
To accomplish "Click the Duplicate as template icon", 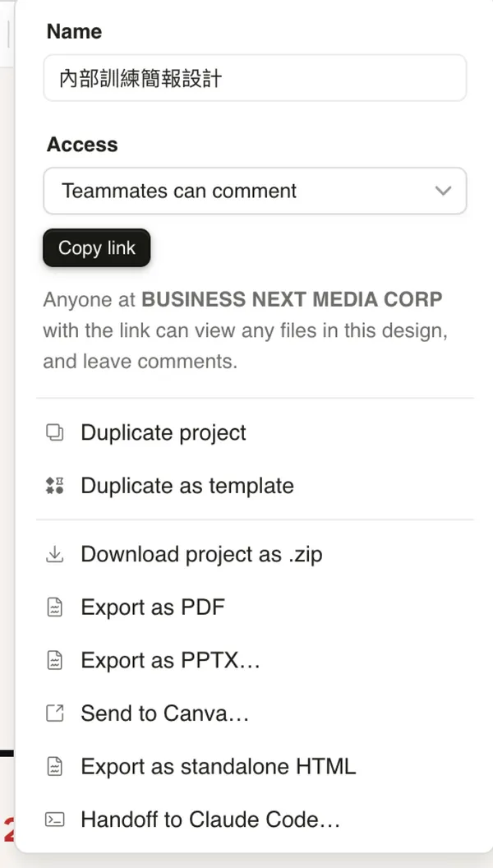I will (x=54, y=486).
